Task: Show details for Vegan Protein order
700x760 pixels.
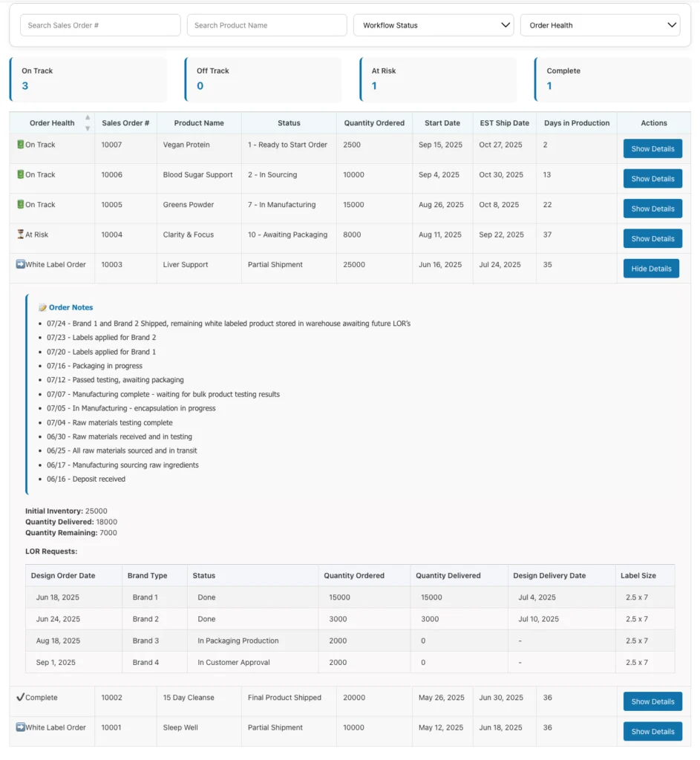Action: (652, 149)
